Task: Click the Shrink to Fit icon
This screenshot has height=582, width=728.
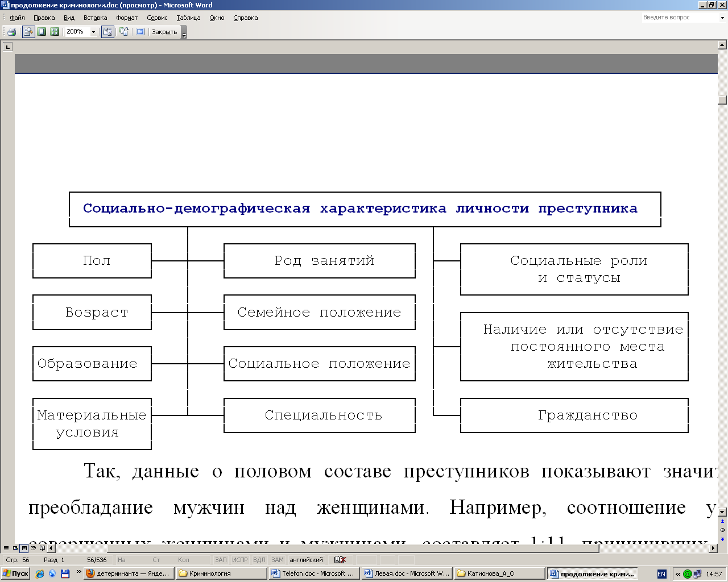Action: coord(123,32)
